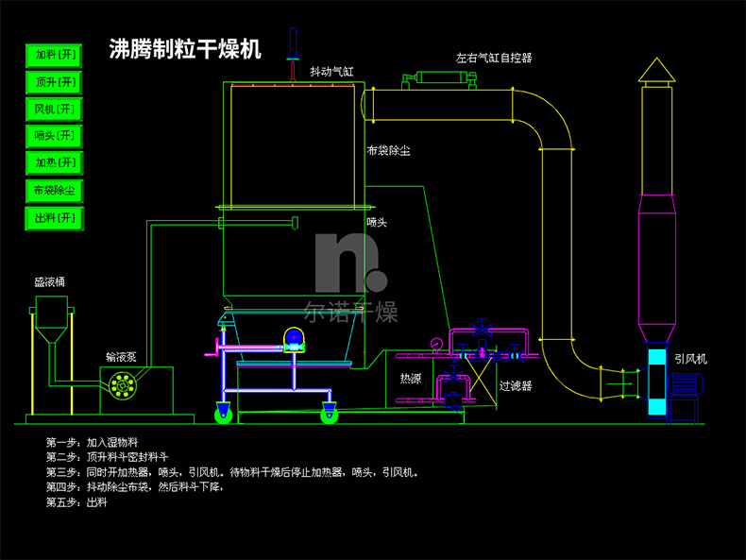Screen dimensions: 746x560
Task: Toggle the 加料[开] feed button
Action: point(54,55)
